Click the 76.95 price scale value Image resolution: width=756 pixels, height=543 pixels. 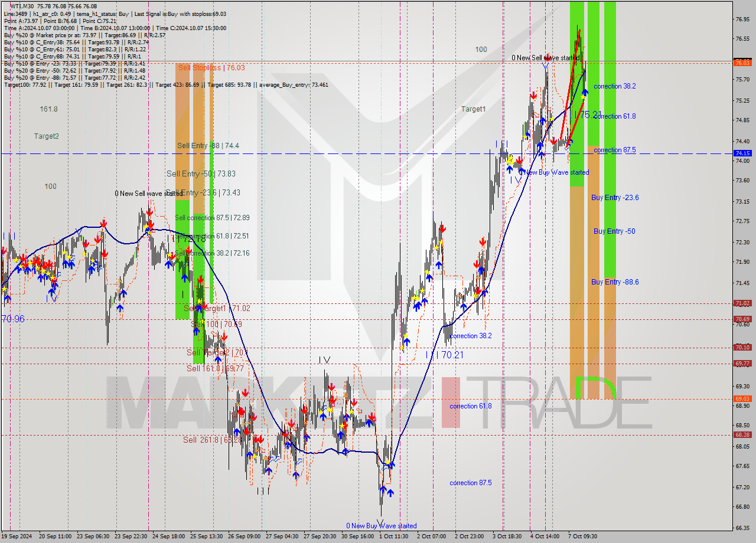point(743,19)
